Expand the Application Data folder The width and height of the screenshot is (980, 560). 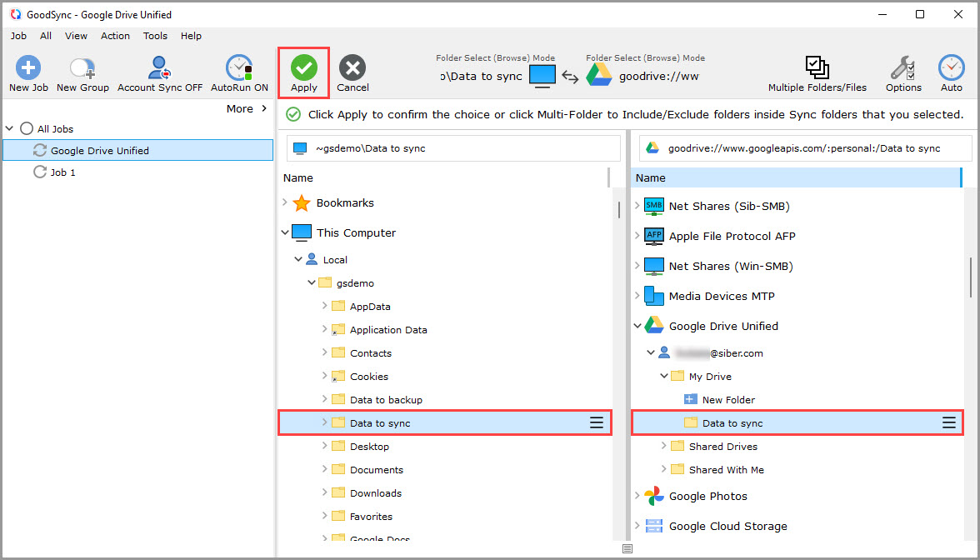(x=324, y=328)
